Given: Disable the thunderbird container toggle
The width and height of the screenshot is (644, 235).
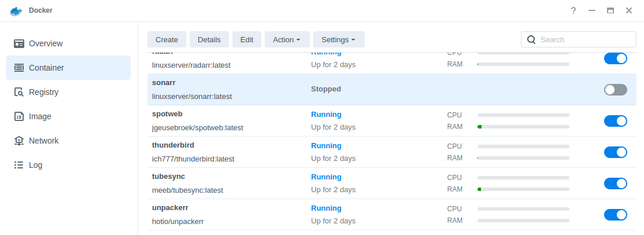Looking at the screenshot, I should 615,152.
